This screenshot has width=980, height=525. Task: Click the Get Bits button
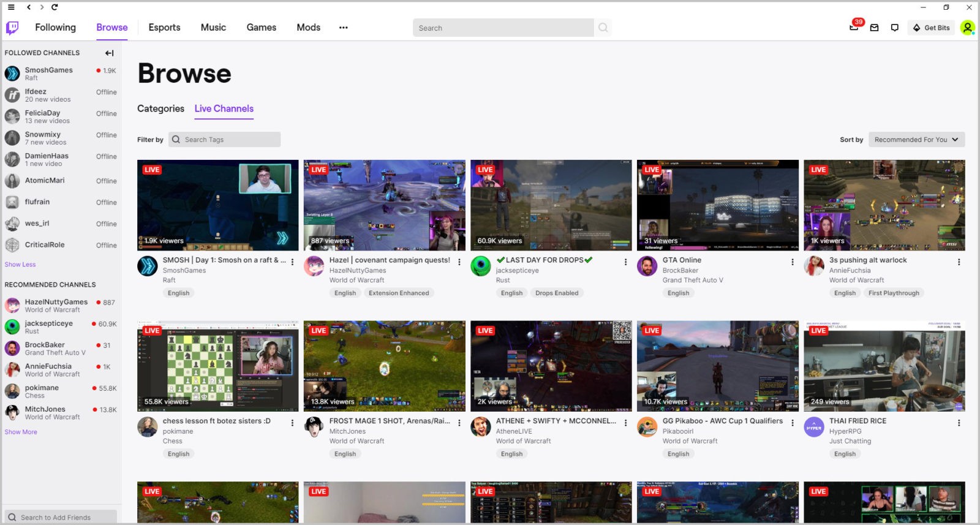pos(932,28)
